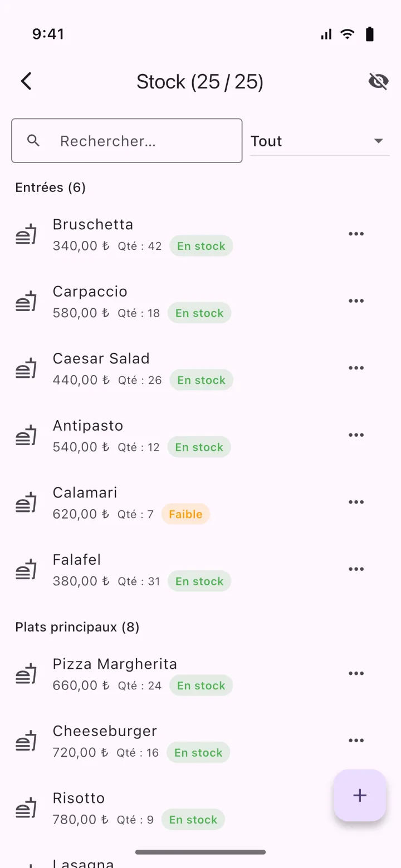The width and height of the screenshot is (401, 868).
Task: Open the Falafel three-dot menu
Action: pyautogui.click(x=356, y=569)
